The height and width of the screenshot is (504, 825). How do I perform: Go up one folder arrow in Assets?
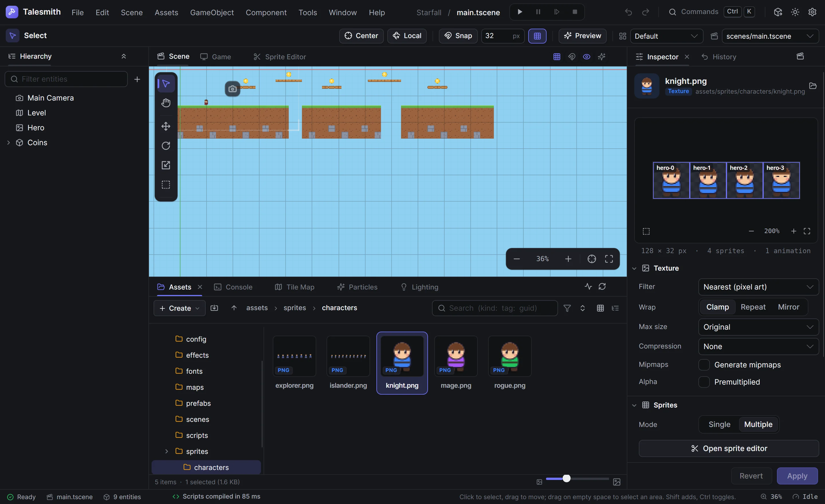234,308
